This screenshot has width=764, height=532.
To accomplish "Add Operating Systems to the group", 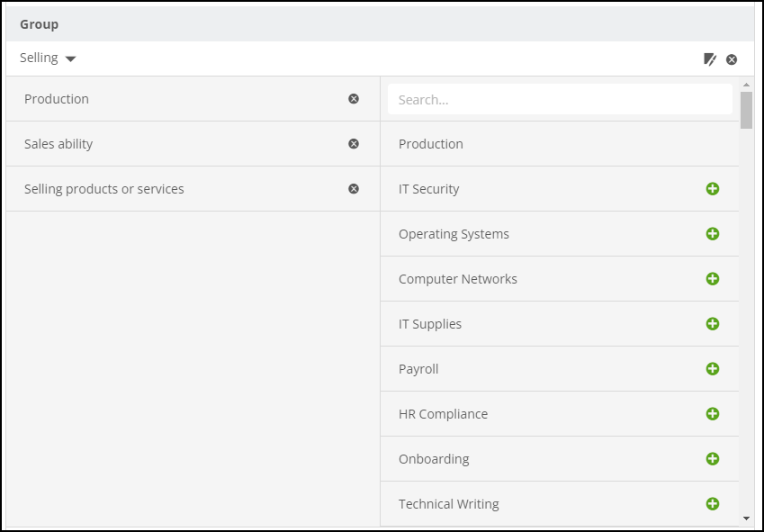I will pyautogui.click(x=713, y=234).
